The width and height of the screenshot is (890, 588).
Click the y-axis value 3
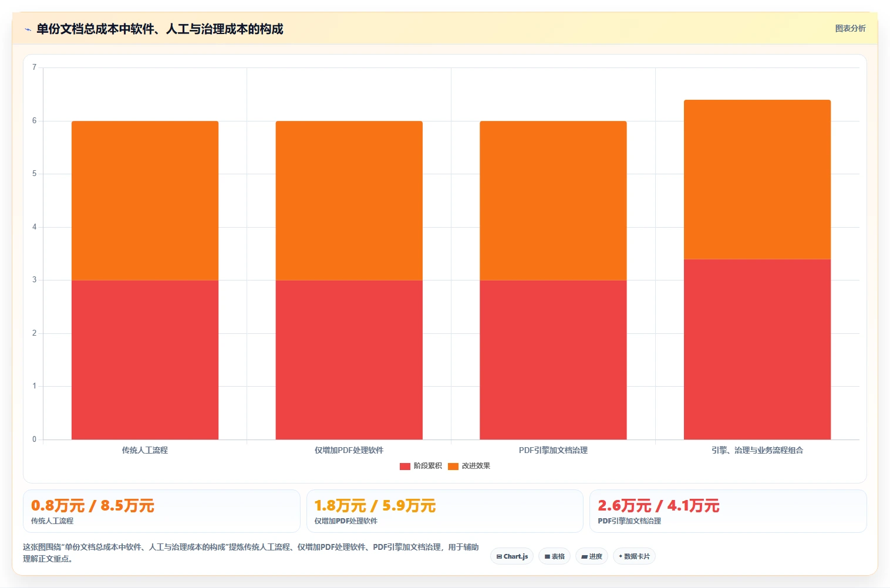[34, 280]
